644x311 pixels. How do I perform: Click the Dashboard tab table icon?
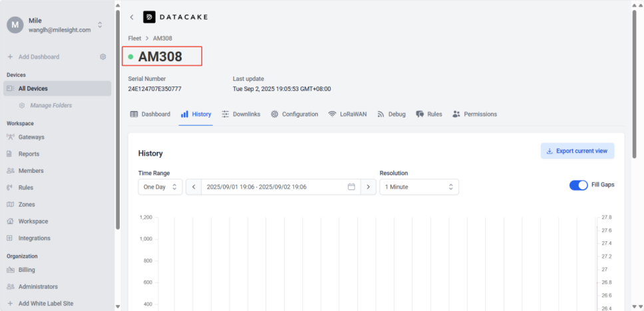pyautogui.click(x=134, y=114)
